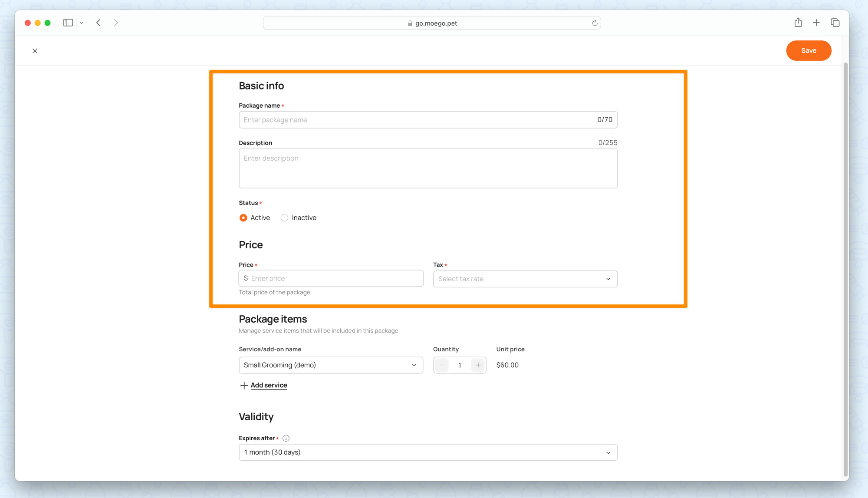Select the Active status radio button
Image resolution: width=868 pixels, height=498 pixels.
pos(243,218)
